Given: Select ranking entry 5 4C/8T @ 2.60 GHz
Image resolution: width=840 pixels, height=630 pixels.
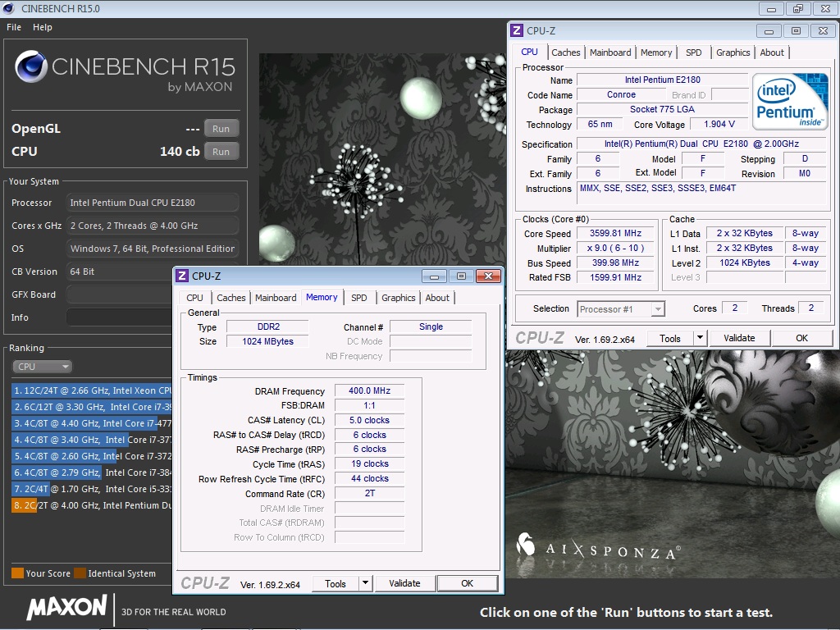Looking at the screenshot, I should 92,456.
